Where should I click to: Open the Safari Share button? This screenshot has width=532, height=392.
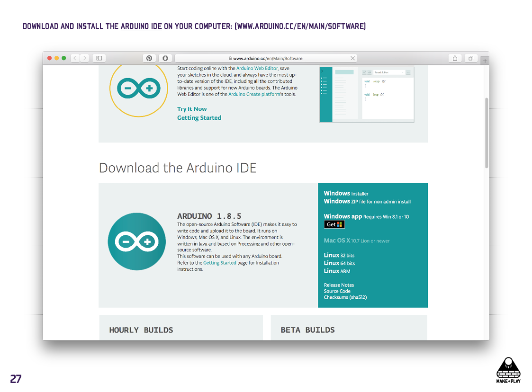coord(455,58)
